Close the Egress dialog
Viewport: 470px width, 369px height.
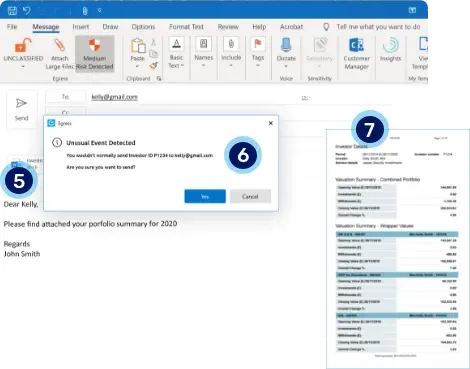coord(271,123)
